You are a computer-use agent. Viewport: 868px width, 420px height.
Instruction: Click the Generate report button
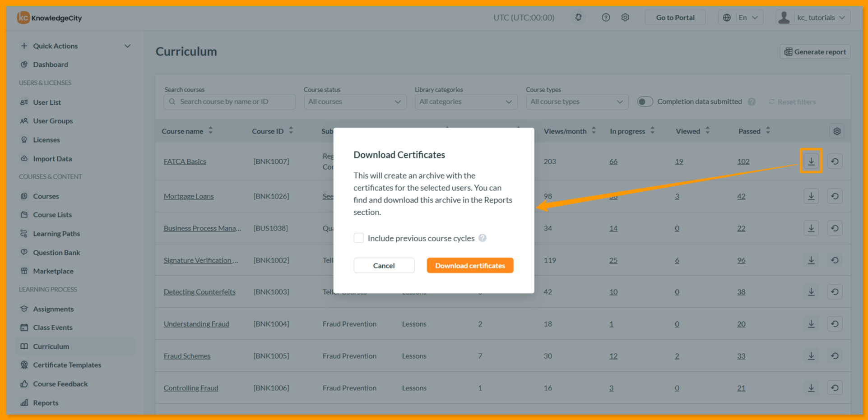(815, 52)
